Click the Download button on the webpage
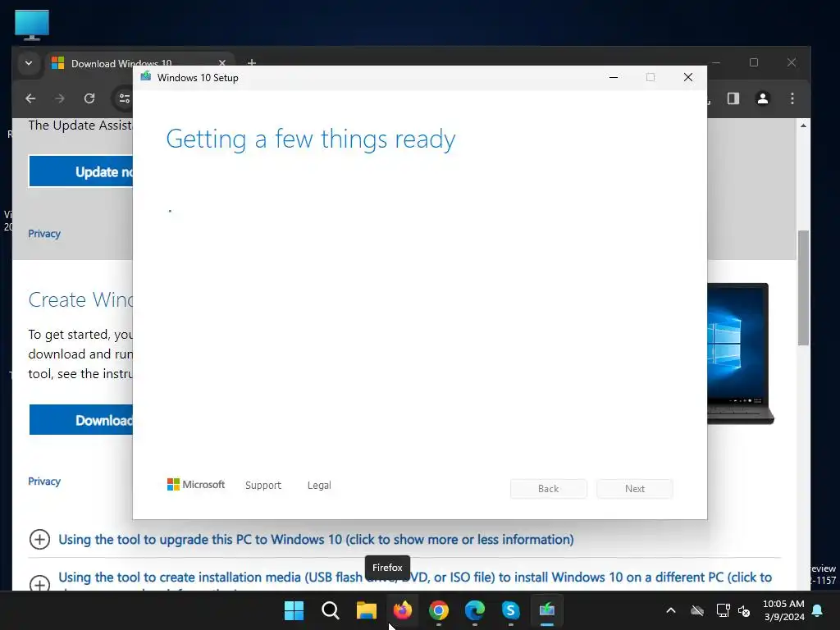Viewport: 840px width, 630px height. 81,420
